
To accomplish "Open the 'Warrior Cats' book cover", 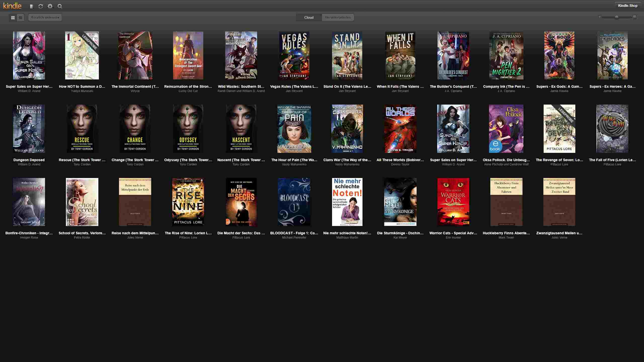I will [453, 202].
